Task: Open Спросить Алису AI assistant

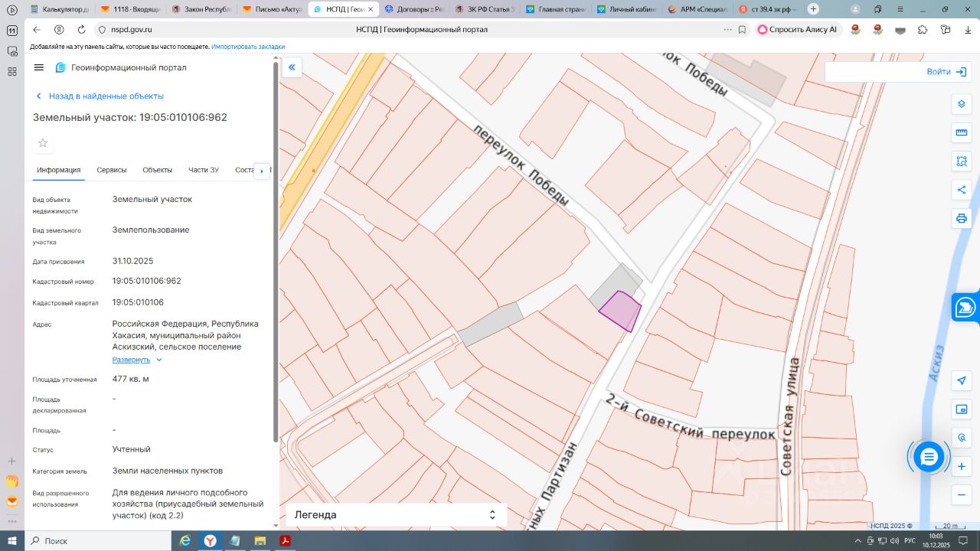Action: (x=798, y=30)
